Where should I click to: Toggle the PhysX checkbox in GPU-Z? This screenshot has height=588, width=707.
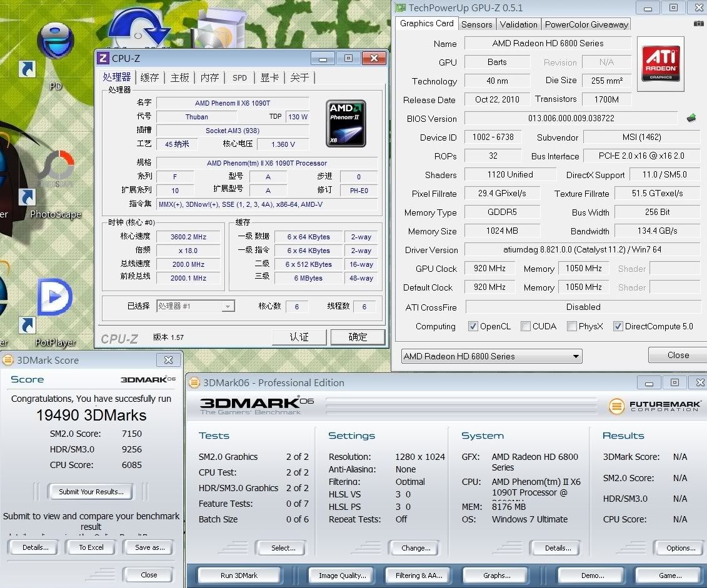[x=572, y=326]
